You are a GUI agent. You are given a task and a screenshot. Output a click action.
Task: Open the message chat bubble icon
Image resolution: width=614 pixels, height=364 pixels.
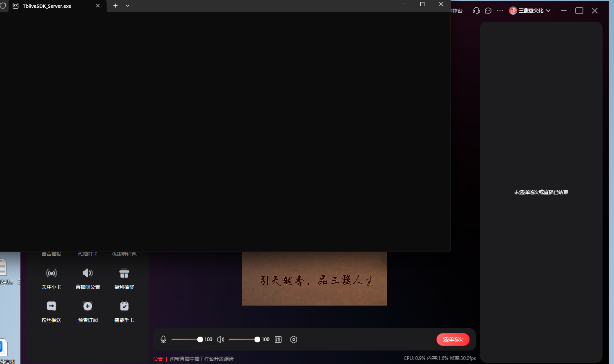pyautogui.click(x=488, y=11)
